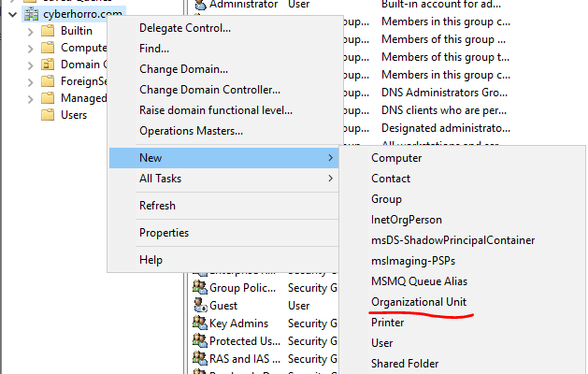Click the Domain Controllers OU folder icon

point(48,65)
